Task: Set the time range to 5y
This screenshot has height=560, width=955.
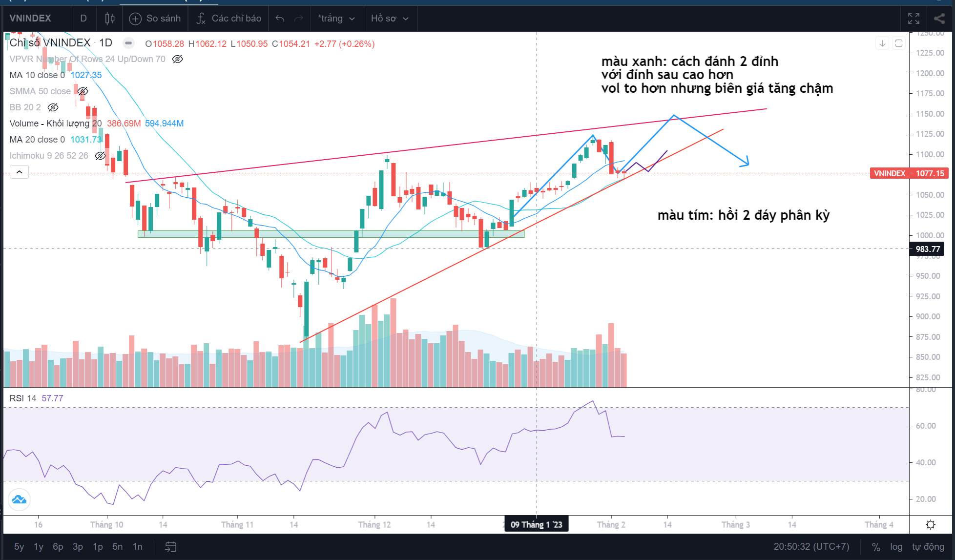Action: point(19,547)
